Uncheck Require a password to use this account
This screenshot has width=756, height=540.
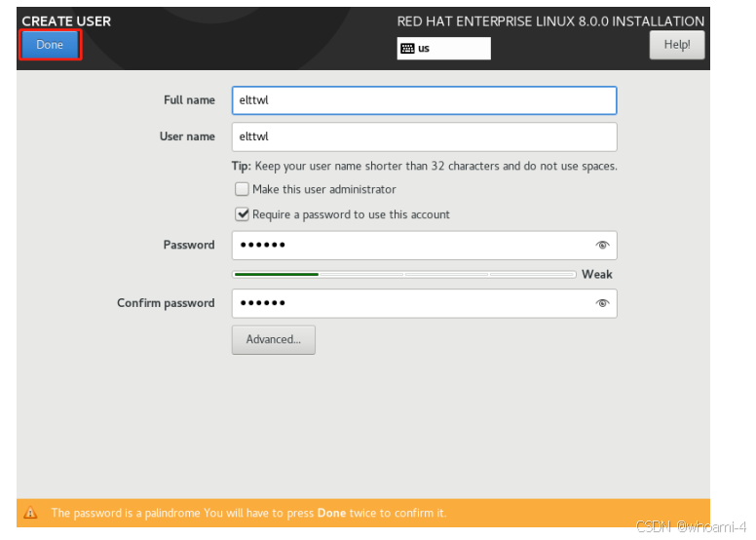pos(242,214)
